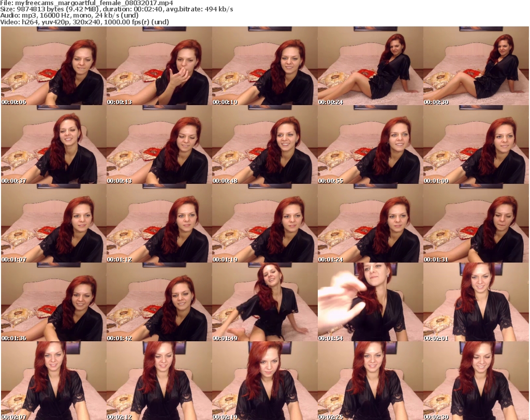Viewport: 530px width, 420px height.
Task: Click the thumbnail stamped 00:00:13
Action: (159, 66)
